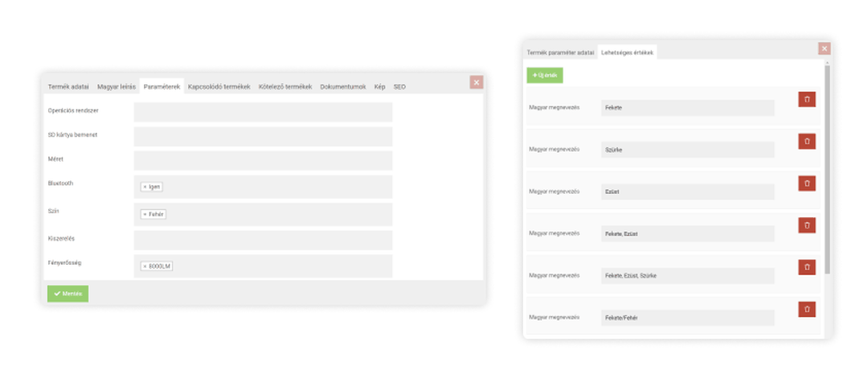
Task: Open the SD kártya bemenet selection field
Action: click(x=263, y=136)
